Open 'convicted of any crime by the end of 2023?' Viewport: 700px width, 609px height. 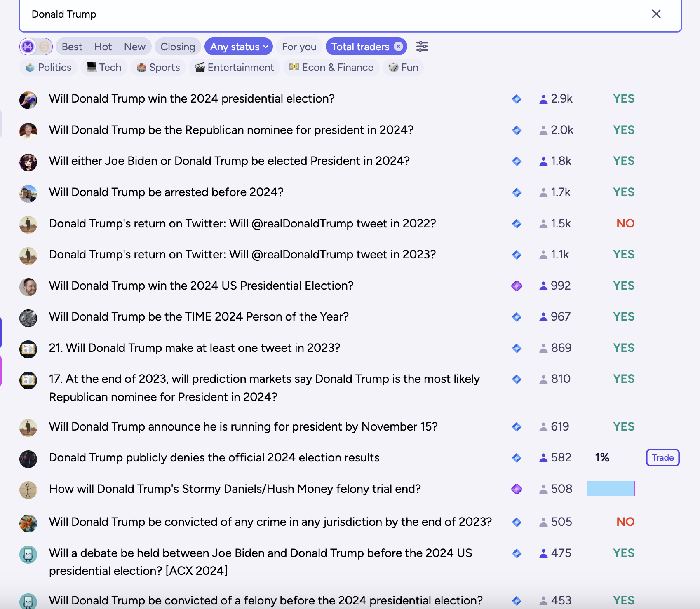[x=270, y=522]
